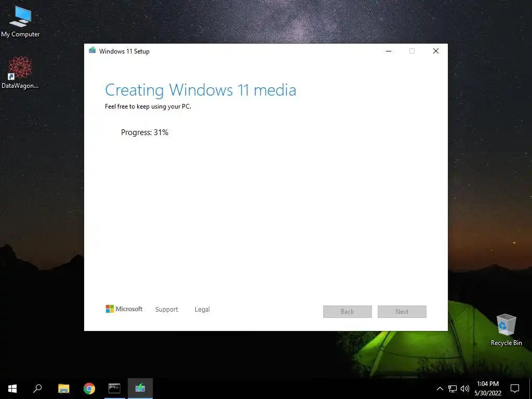The image size is (532, 399).
Task: Switch to the Command Prompt taskbar item
Action: 114,389
